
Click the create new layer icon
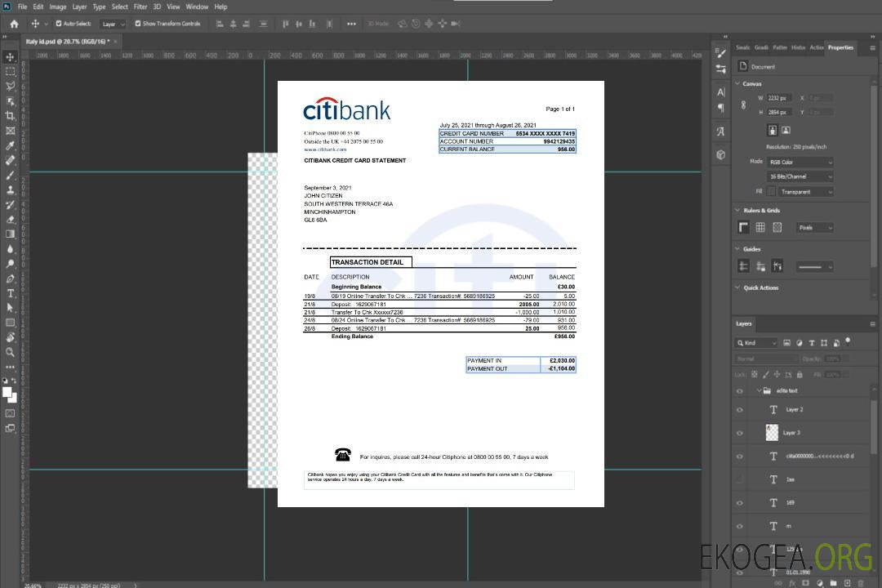point(847,583)
